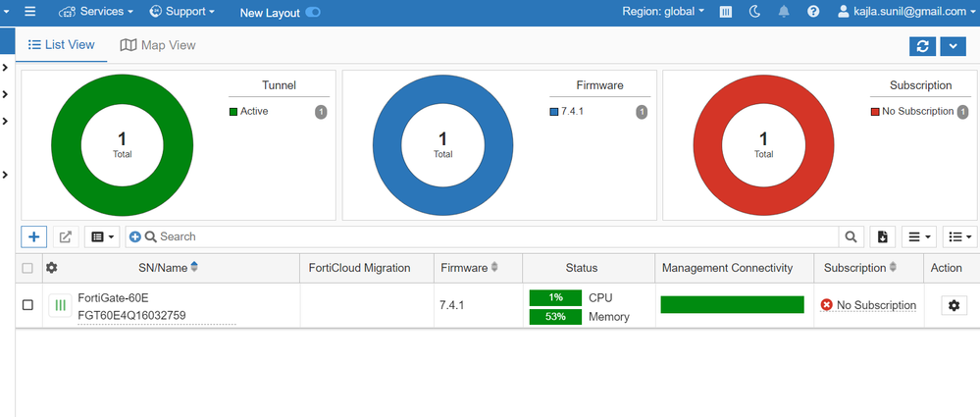Expand the first left sidebar chevron
Image resolution: width=980 pixels, height=417 pixels.
[x=5, y=68]
